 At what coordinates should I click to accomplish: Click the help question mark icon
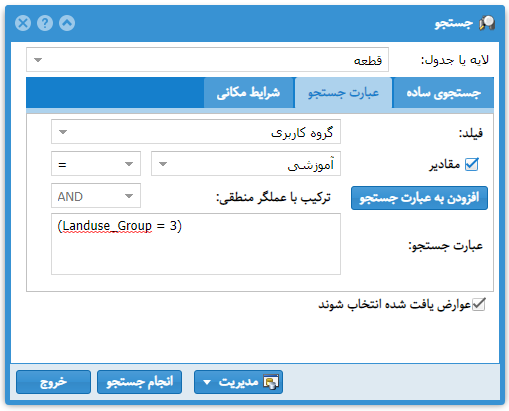45,23
